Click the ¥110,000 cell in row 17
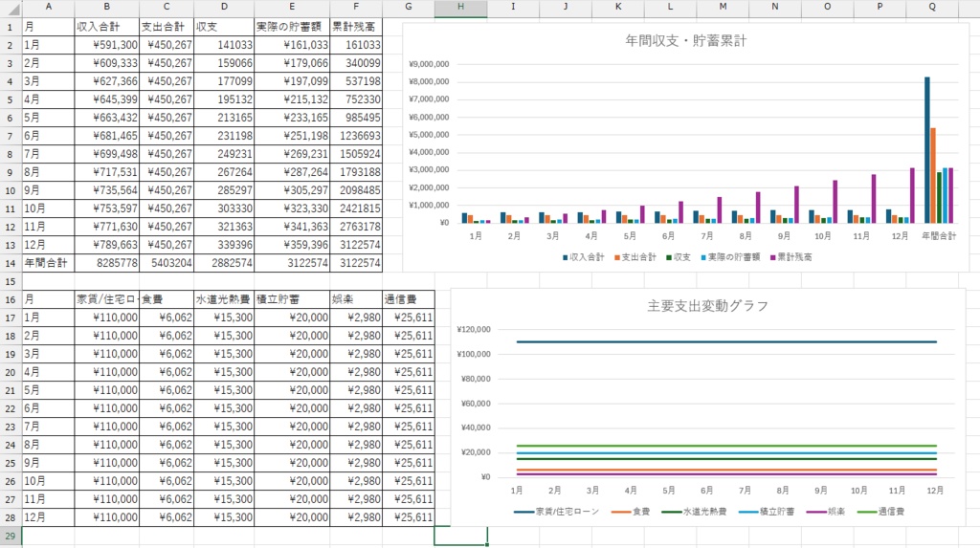980x548 pixels. click(x=107, y=318)
